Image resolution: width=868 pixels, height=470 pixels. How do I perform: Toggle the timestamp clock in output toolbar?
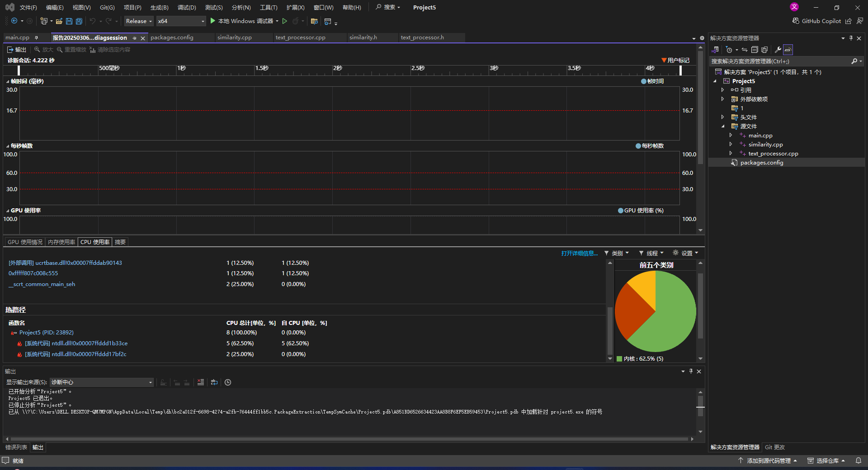click(228, 382)
